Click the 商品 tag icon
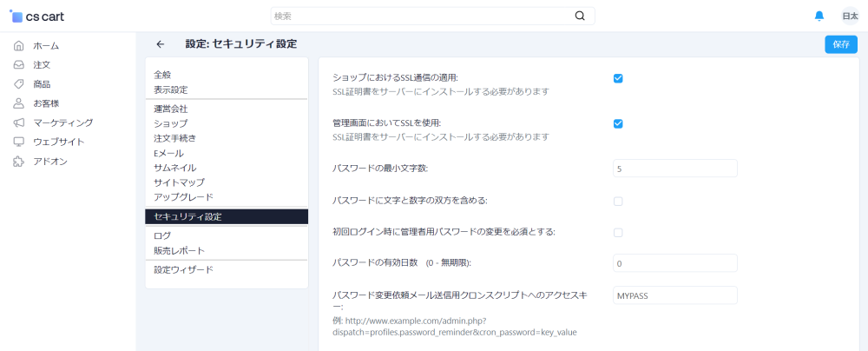 tap(19, 84)
